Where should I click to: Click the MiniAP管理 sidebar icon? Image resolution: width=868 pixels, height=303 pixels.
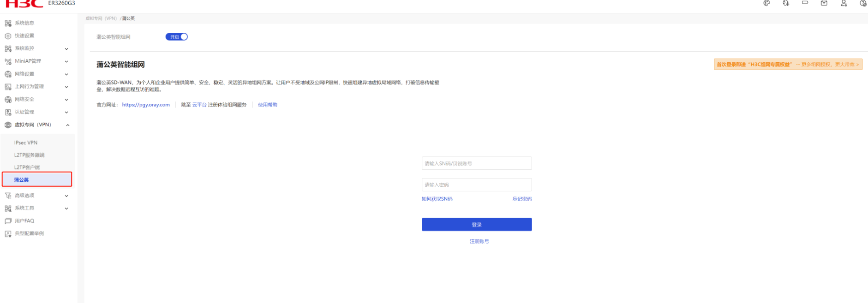[8, 61]
